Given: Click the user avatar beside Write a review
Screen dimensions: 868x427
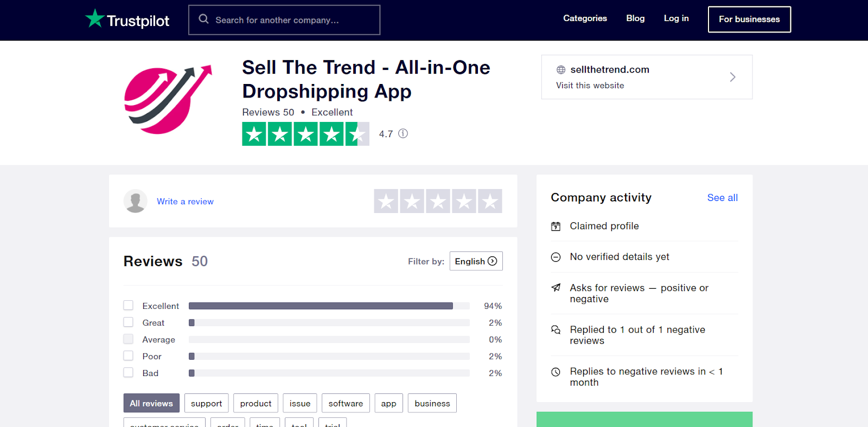Looking at the screenshot, I should click(136, 201).
